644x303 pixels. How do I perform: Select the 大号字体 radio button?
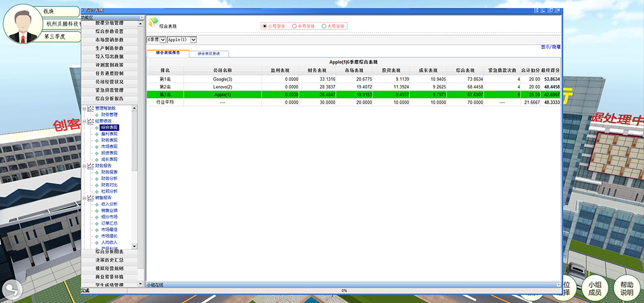click(x=324, y=26)
